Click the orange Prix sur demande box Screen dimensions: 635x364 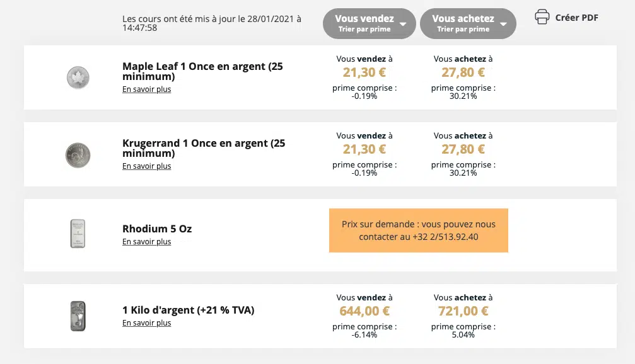click(x=418, y=230)
